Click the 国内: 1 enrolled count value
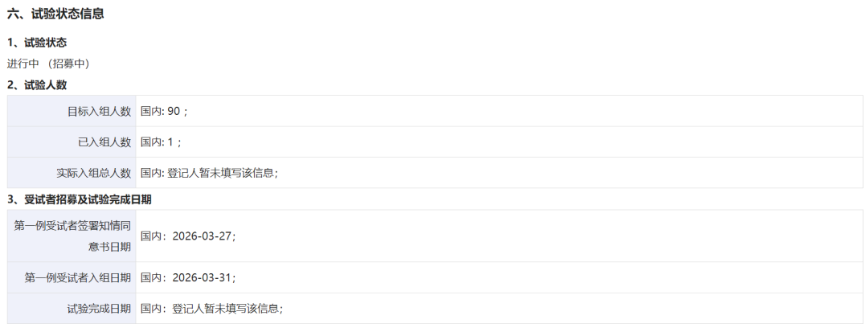 (161, 142)
